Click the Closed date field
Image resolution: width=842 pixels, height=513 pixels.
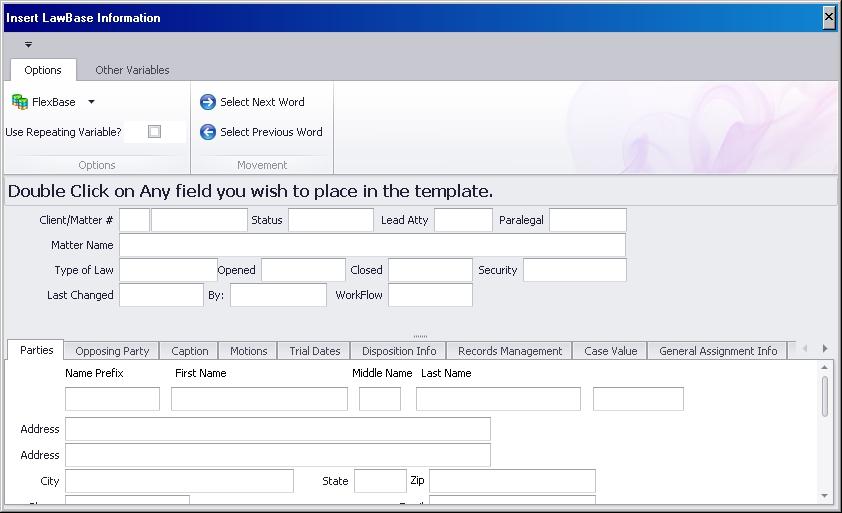(430, 270)
